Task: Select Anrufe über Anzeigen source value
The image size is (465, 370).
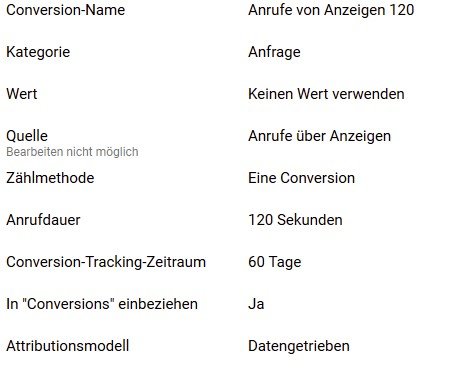Action: click(319, 137)
